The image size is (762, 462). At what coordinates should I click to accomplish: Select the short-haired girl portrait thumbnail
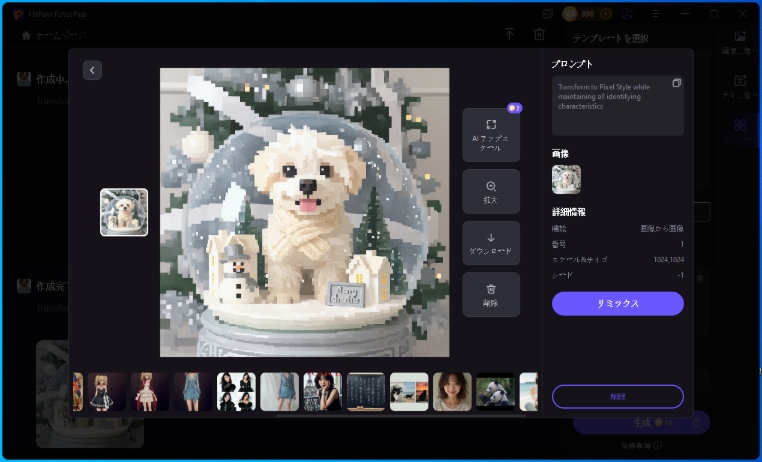(452, 392)
